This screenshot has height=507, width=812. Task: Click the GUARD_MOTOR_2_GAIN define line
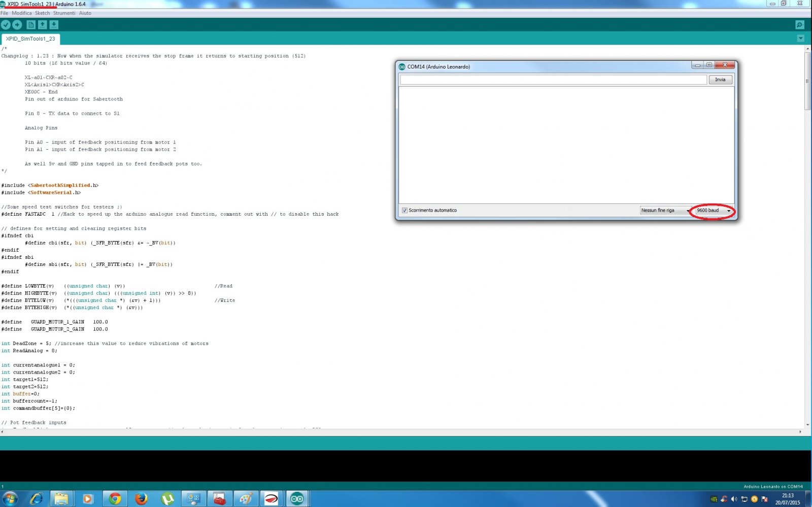click(x=54, y=329)
